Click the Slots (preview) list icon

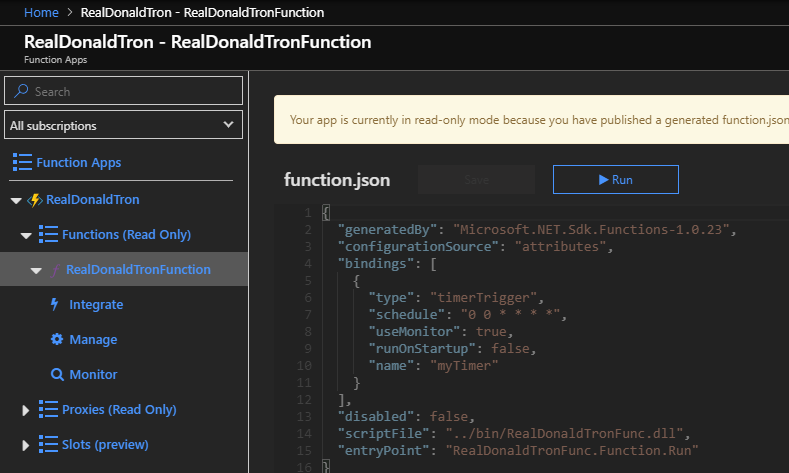[x=48, y=444]
